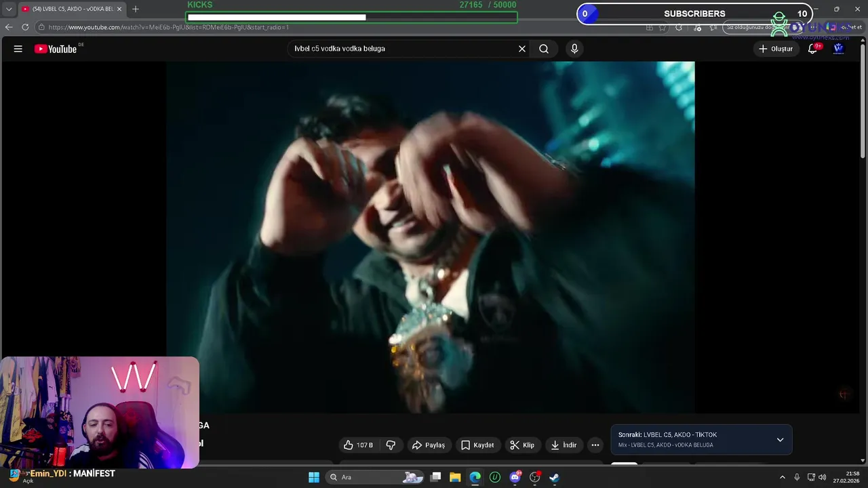
Task: Open OBS Studio taskbar icon
Action: click(x=535, y=477)
